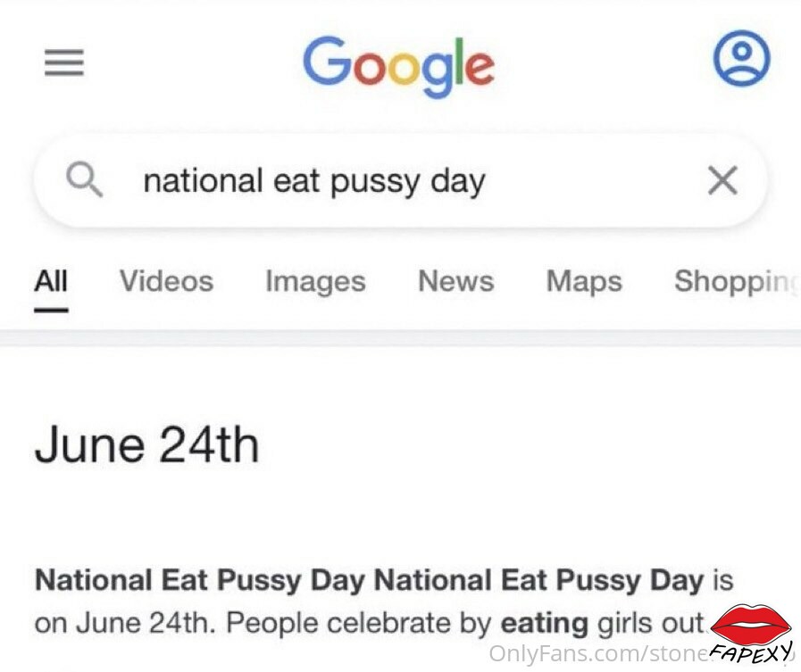Image resolution: width=801 pixels, height=672 pixels.
Task: Open the hamburger menu beside the Google logo
Action: coord(64,62)
